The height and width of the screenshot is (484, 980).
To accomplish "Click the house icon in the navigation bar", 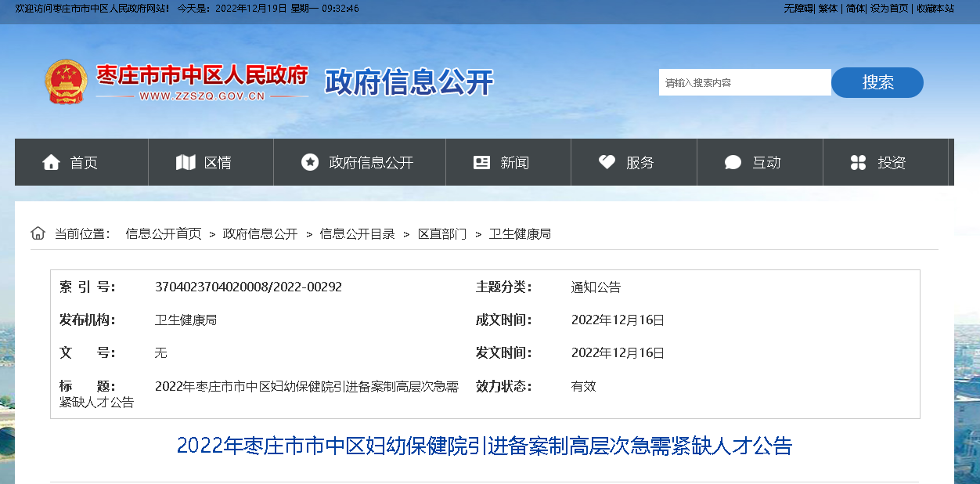I will click(x=51, y=162).
